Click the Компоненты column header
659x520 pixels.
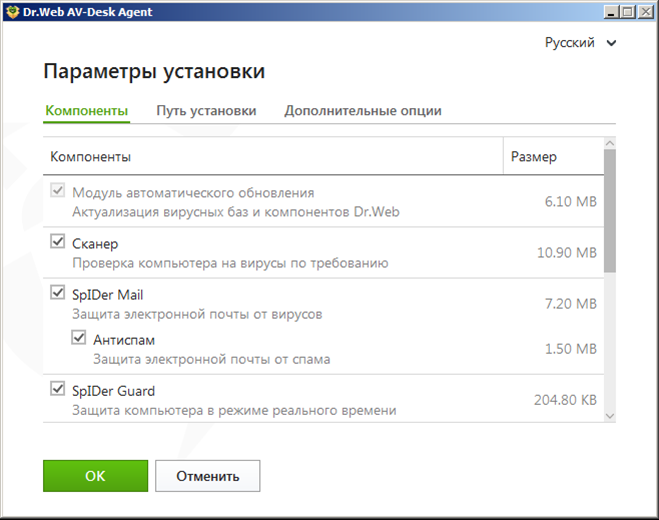point(90,157)
